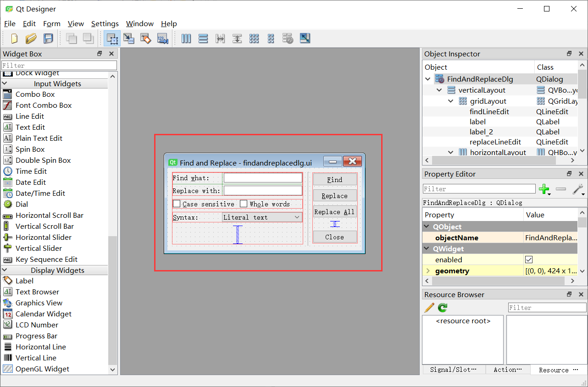Open the Add Dynamic Property plus dropdown
The height and width of the screenshot is (387, 588).
tap(545, 189)
